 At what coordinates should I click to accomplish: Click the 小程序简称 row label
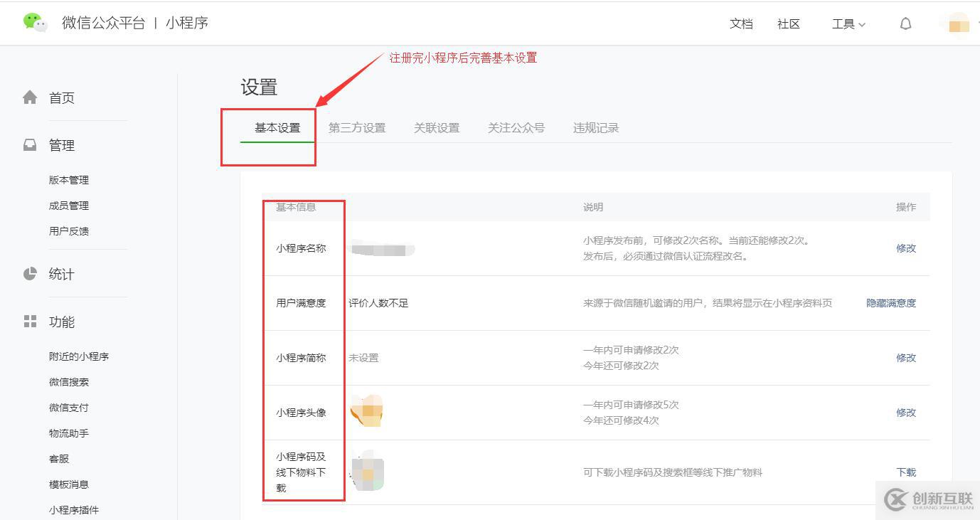pyautogui.click(x=301, y=358)
